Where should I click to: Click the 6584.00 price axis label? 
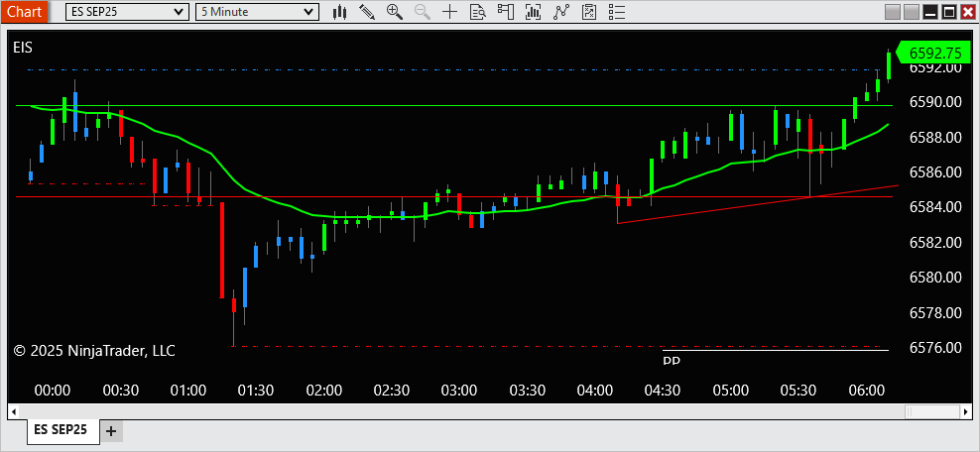pos(935,206)
